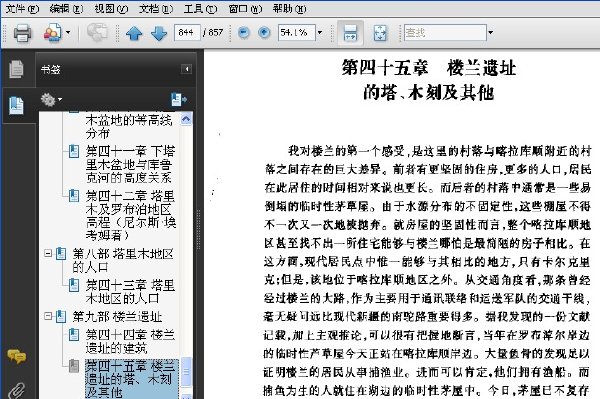
Task: Open the 窗口 menu
Action: pyautogui.click(x=245, y=8)
